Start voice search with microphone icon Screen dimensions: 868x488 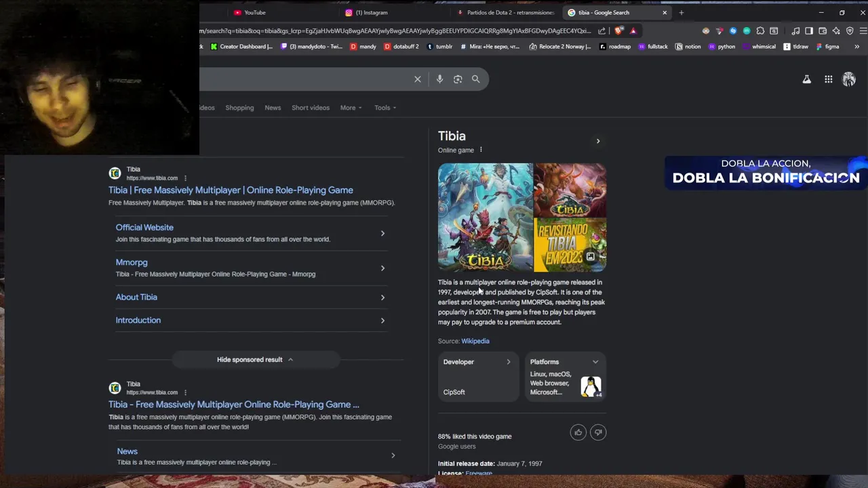click(439, 79)
